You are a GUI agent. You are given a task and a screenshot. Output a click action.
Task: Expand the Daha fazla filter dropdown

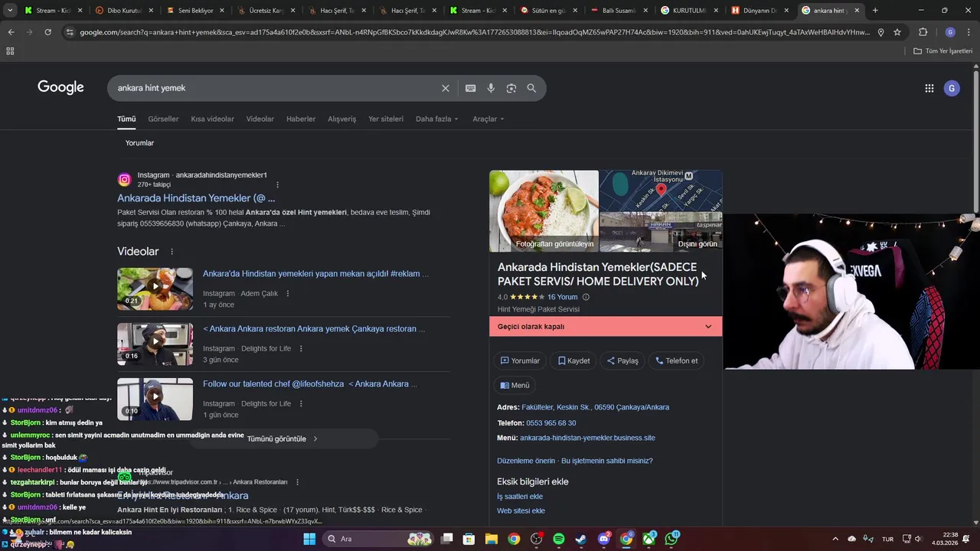click(x=437, y=119)
